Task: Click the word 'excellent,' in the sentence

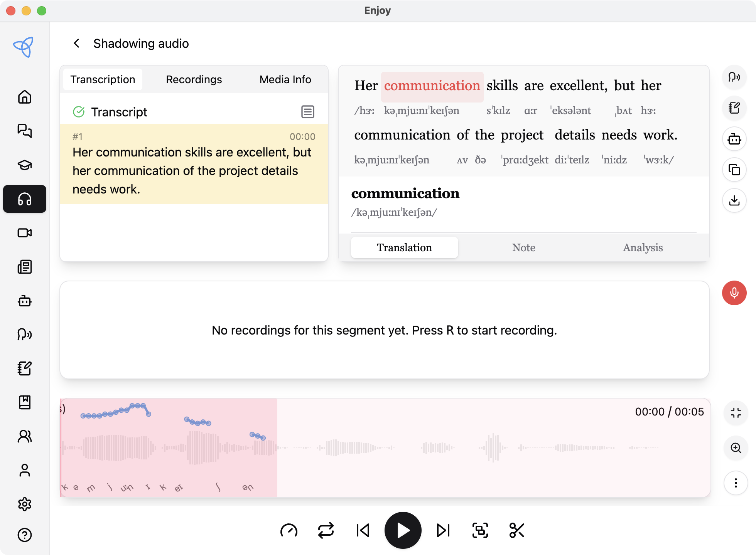Action: [578, 86]
